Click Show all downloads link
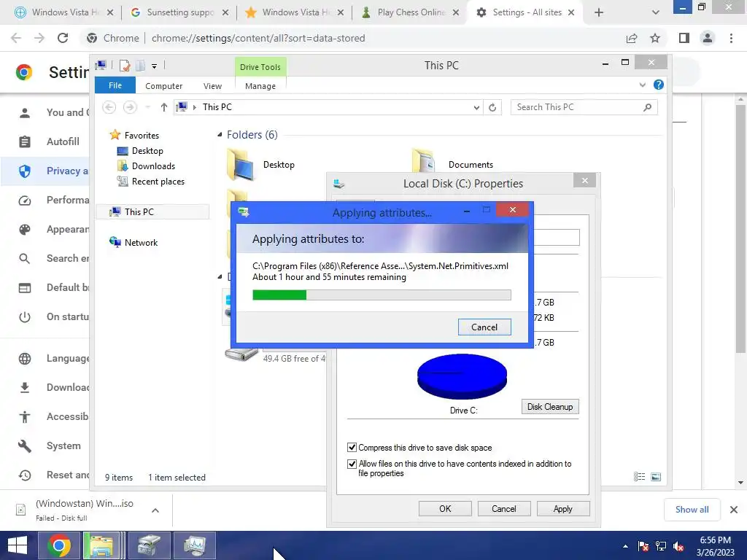Viewport: 747px width, 560px height. [x=692, y=510]
